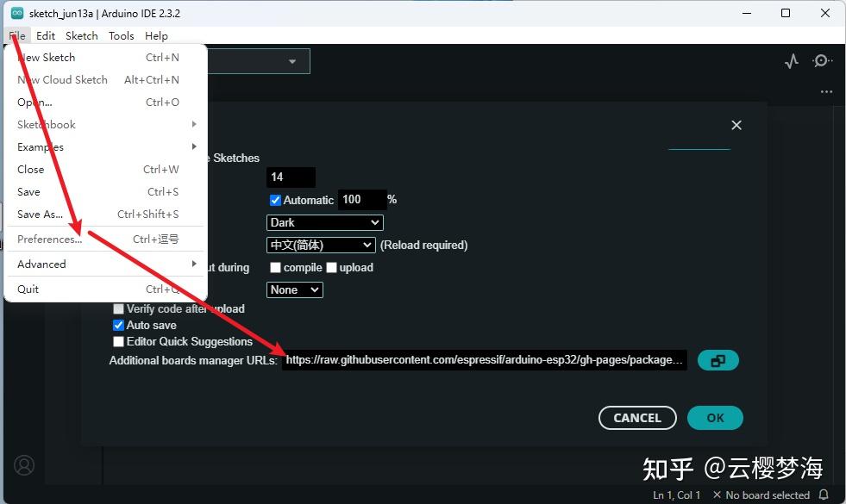This screenshot has height=504, width=846.
Task: Click the ellipsis menu below Serial Monitor
Action: [x=825, y=91]
